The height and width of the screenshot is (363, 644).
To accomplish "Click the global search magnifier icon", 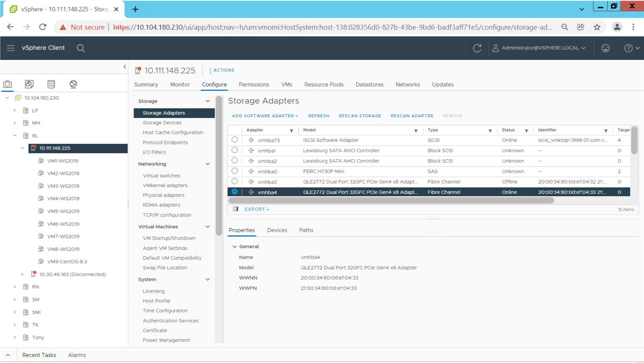I will pyautogui.click(x=81, y=48).
